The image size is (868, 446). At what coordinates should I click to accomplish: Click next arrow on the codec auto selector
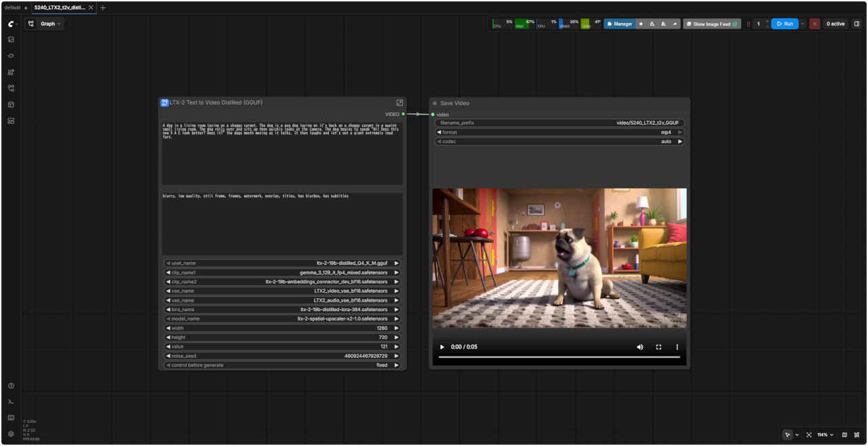tap(680, 142)
